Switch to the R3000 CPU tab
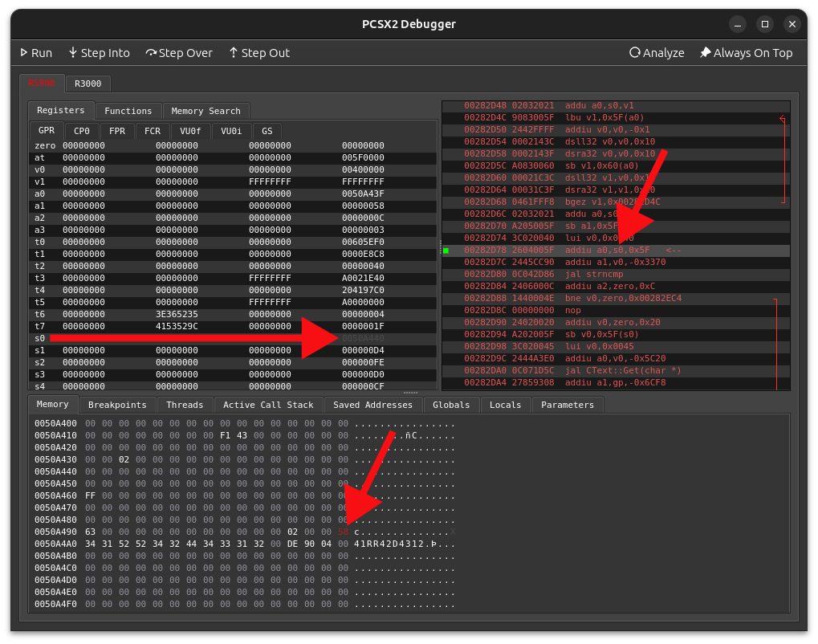 pos(87,84)
